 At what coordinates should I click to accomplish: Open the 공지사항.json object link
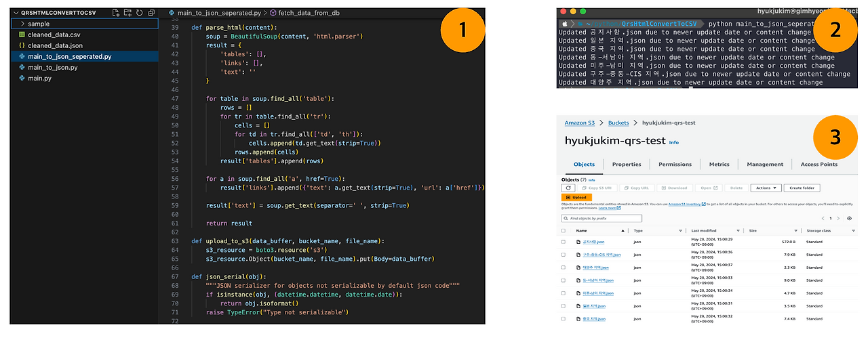(593, 242)
